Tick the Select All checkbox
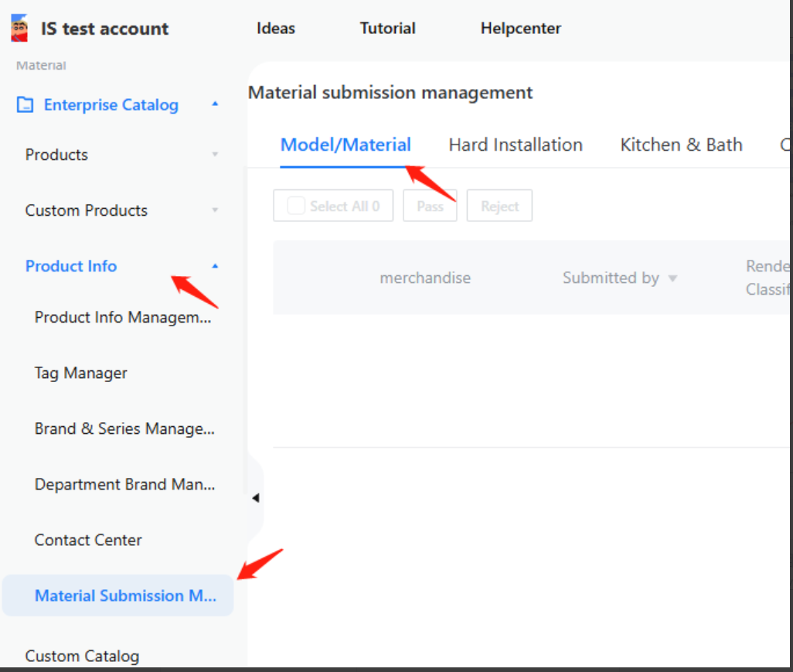The height and width of the screenshot is (672, 793). pos(296,206)
